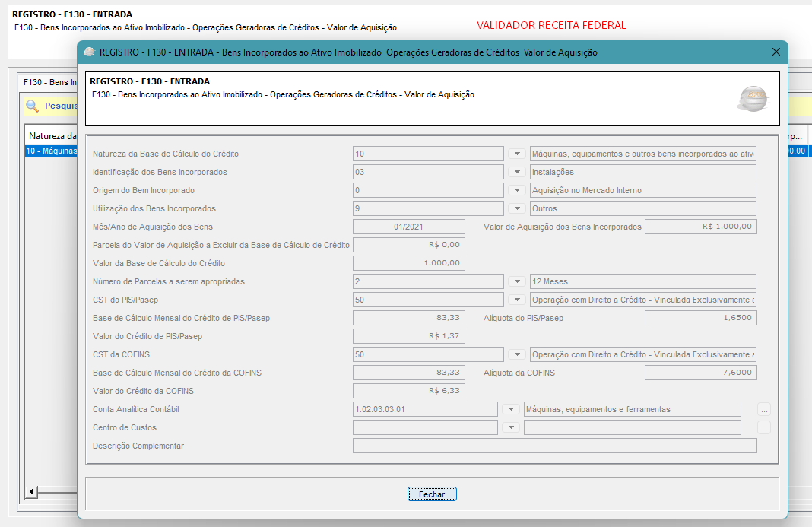Click description field '12 Meses'
812x527 pixels.
point(643,281)
